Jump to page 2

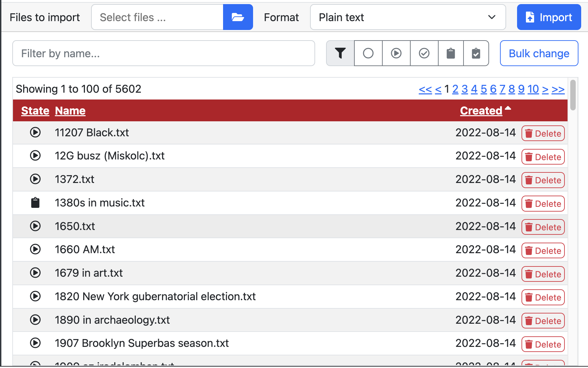(455, 89)
